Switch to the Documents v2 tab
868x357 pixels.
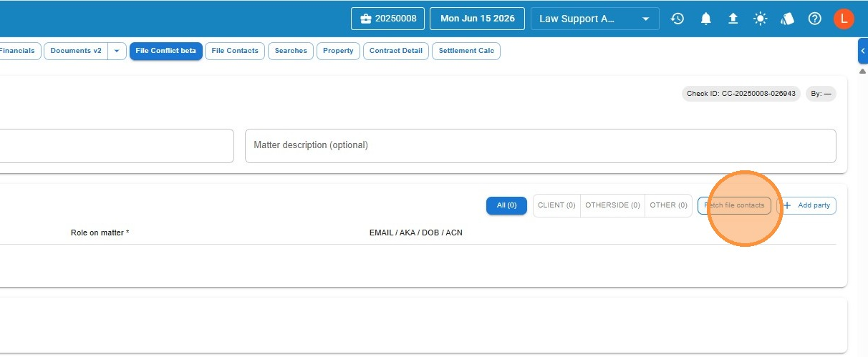(x=76, y=51)
